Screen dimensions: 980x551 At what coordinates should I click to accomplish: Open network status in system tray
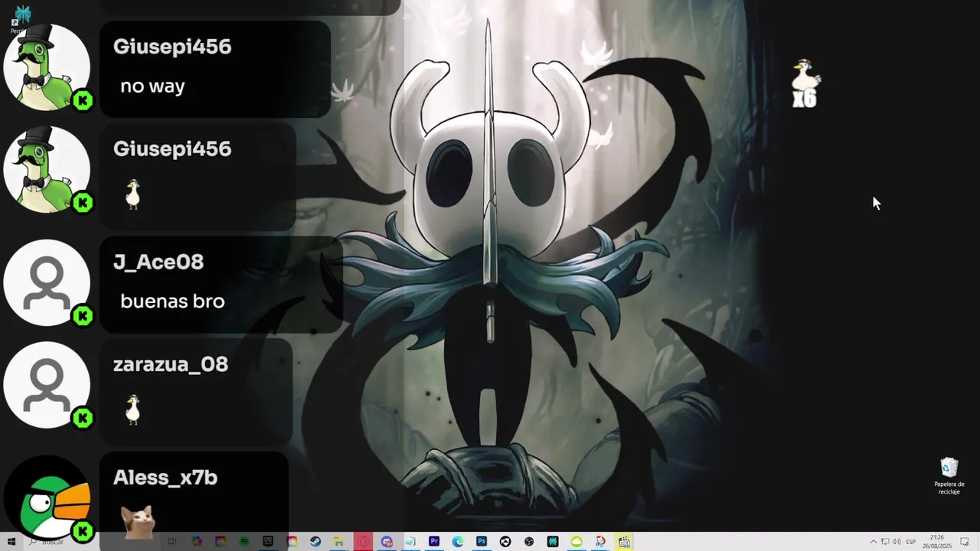885,542
